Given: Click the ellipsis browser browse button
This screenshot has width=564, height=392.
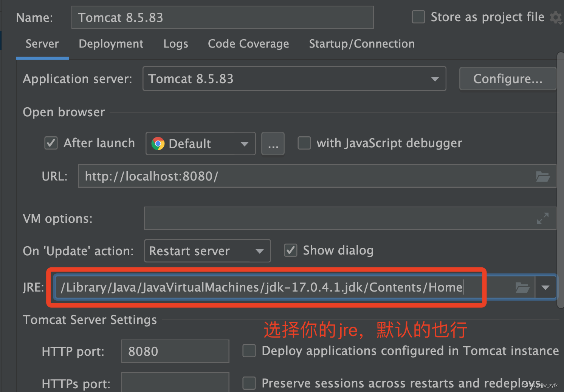Looking at the screenshot, I should click(273, 144).
